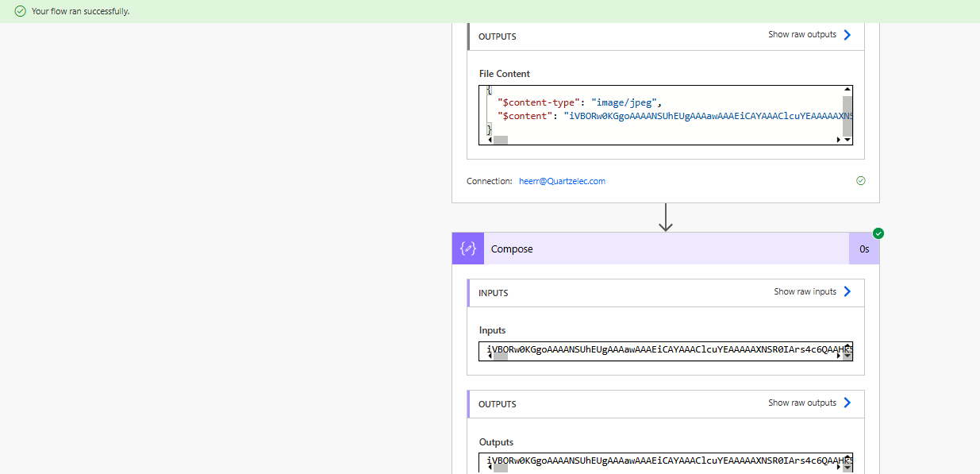980x474 pixels.
Task: Click the green success checkmark on Compose
Action: (x=878, y=233)
